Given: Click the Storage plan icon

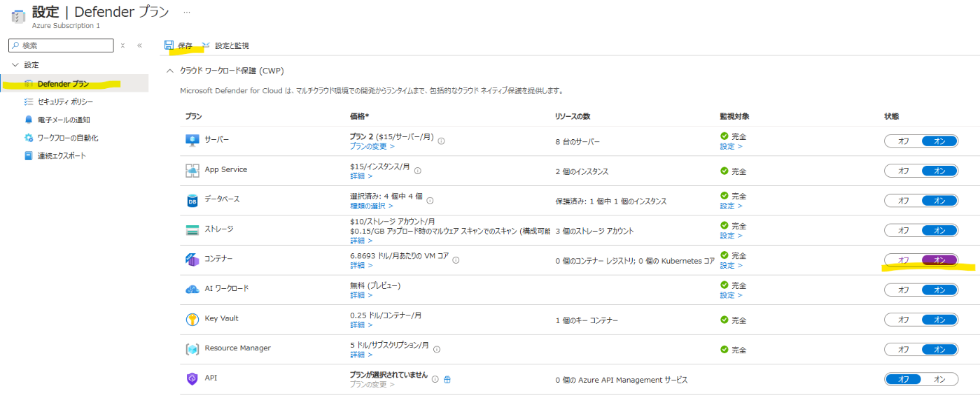Looking at the screenshot, I should coord(192,230).
